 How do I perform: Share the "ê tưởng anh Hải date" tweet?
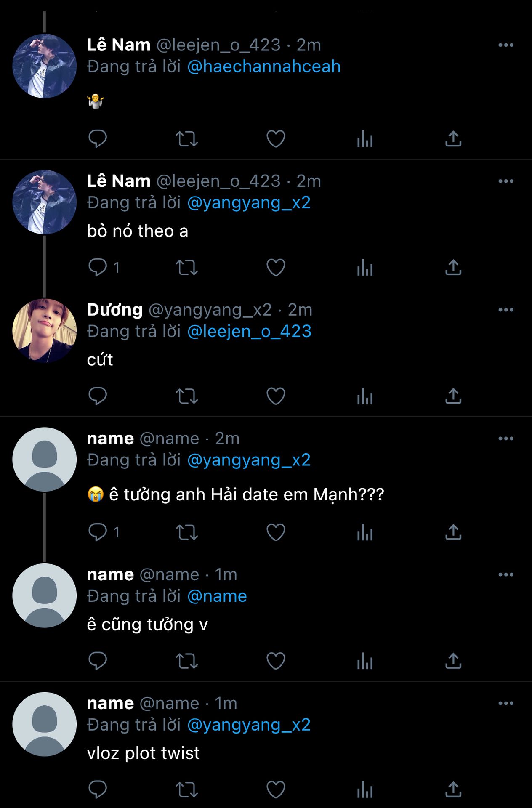click(x=453, y=532)
